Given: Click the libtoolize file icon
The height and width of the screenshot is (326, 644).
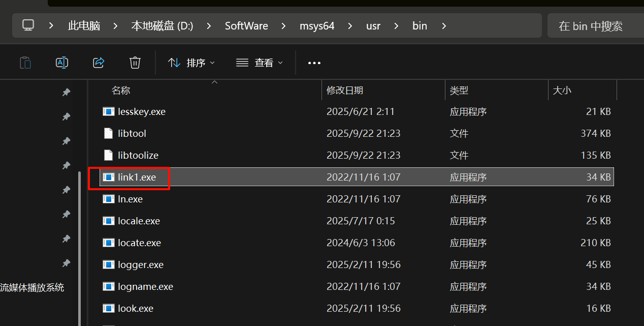Looking at the screenshot, I should point(108,155).
